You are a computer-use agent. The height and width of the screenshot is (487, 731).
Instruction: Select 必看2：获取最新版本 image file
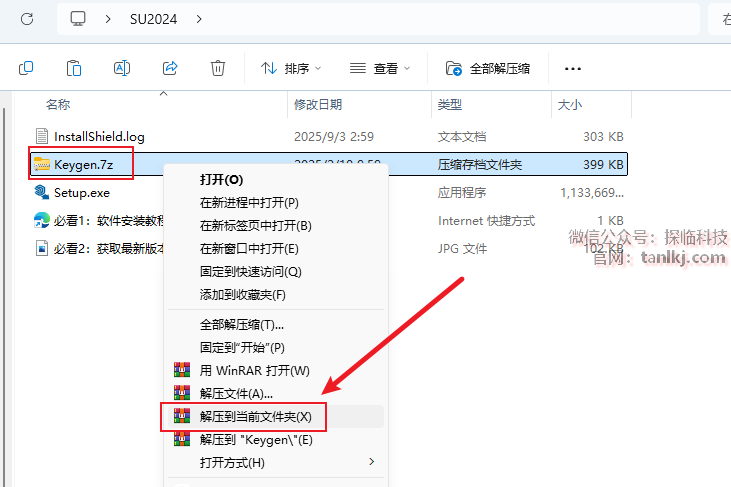point(109,248)
